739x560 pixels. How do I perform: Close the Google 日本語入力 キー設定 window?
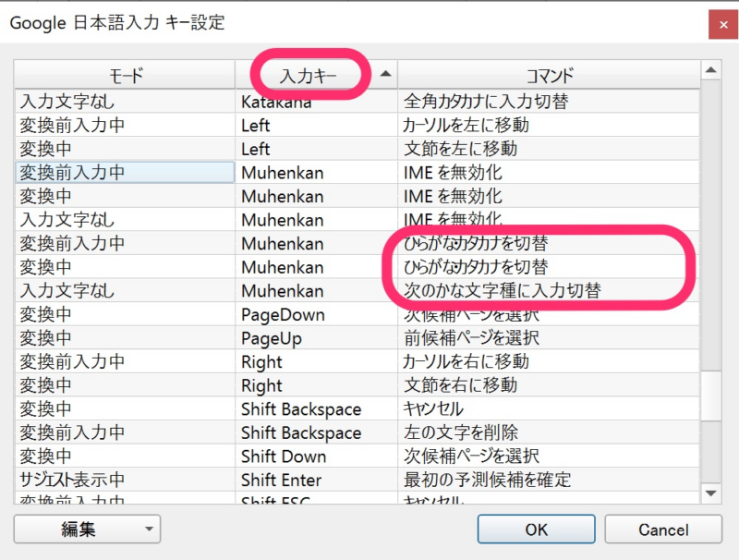coord(723,25)
